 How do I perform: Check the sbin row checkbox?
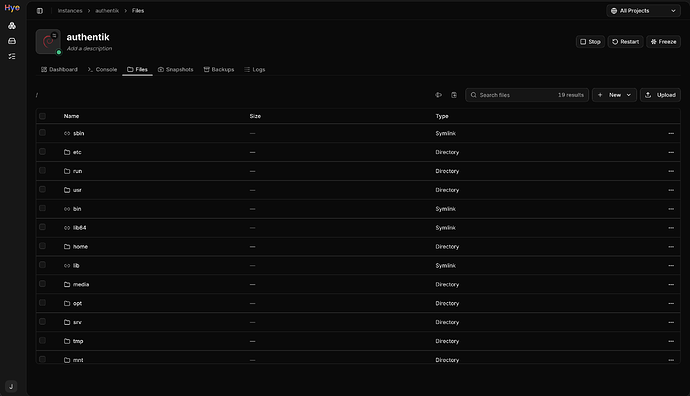pos(42,132)
